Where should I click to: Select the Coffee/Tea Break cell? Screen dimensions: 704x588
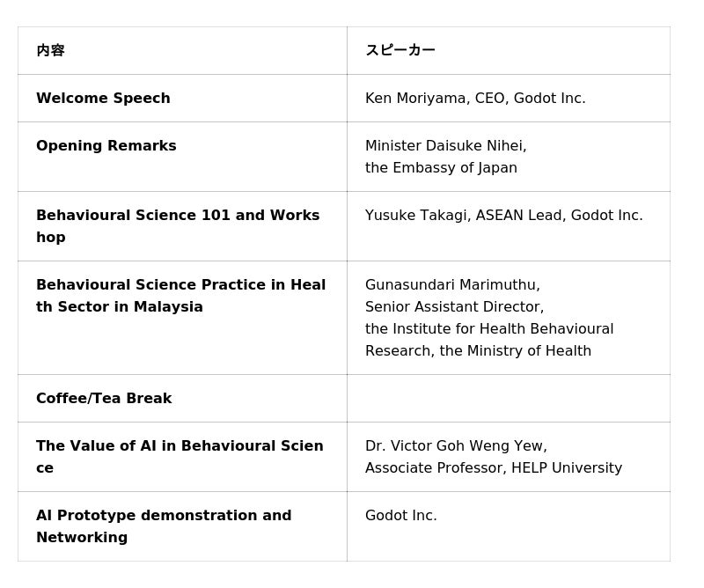(104, 399)
